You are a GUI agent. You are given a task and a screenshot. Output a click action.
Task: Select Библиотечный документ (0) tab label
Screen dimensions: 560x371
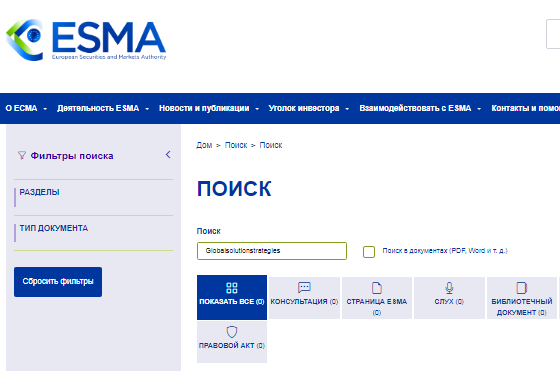522,307
